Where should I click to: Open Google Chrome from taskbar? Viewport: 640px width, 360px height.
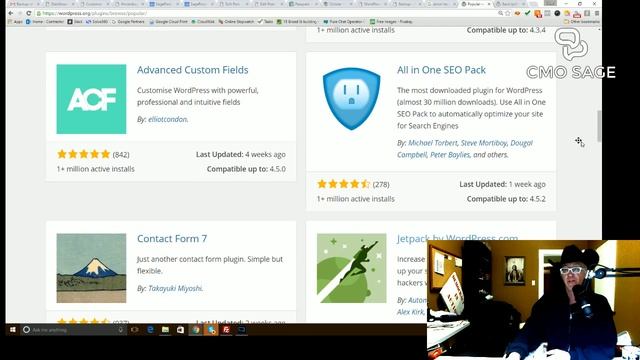pyautogui.click(x=196, y=329)
